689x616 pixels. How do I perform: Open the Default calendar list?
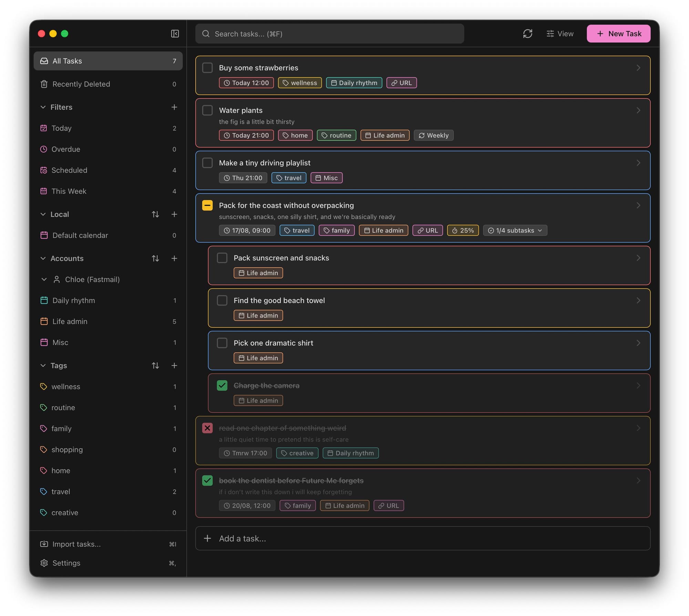[108, 235]
